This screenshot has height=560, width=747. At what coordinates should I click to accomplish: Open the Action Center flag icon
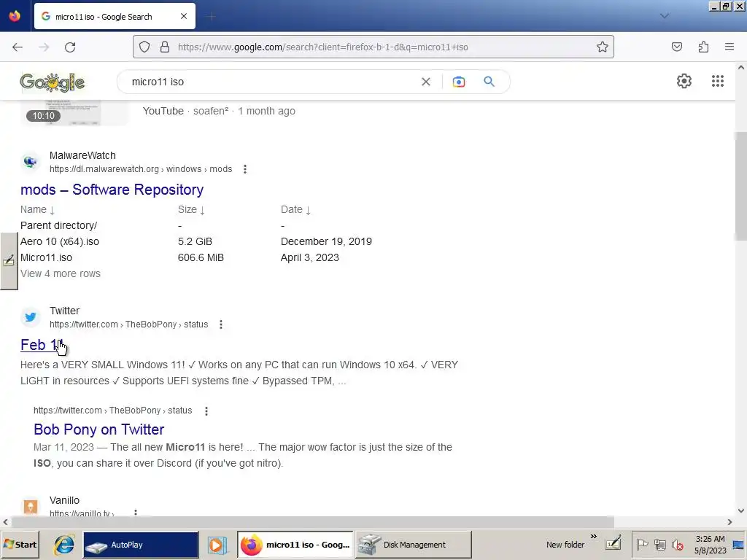tap(642, 544)
